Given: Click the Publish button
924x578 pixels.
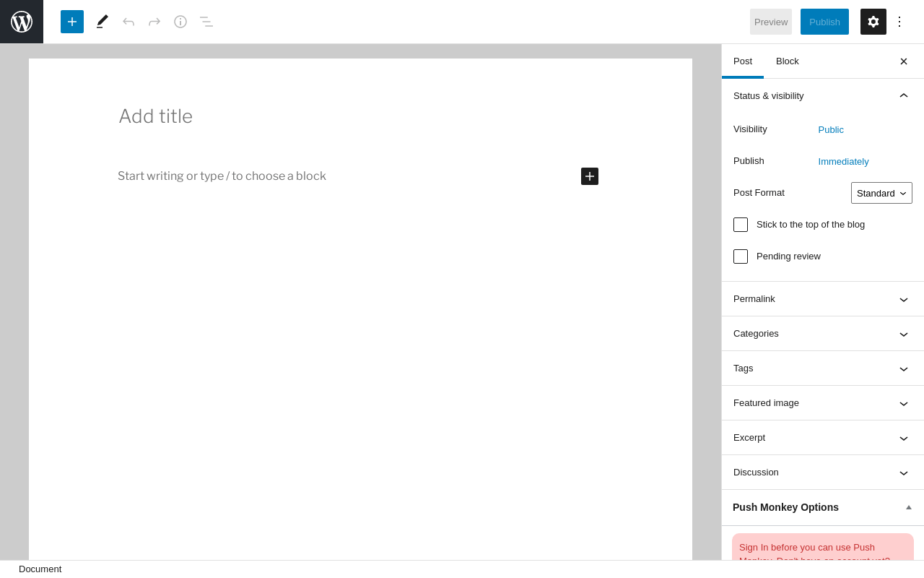Looking at the screenshot, I should tap(824, 22).
